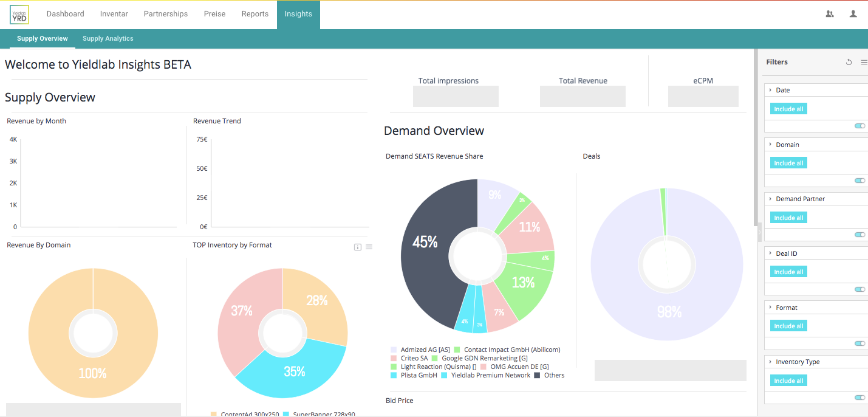The width and height of the screenshot is (868, 417).
Task: Collapse the Filters panel using its edge handle
Action: click(759, 232)
